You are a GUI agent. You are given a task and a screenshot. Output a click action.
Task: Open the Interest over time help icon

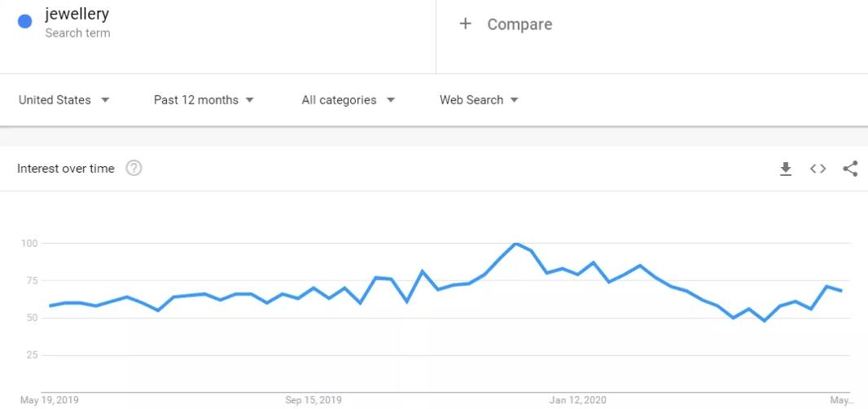pos(134,168)
